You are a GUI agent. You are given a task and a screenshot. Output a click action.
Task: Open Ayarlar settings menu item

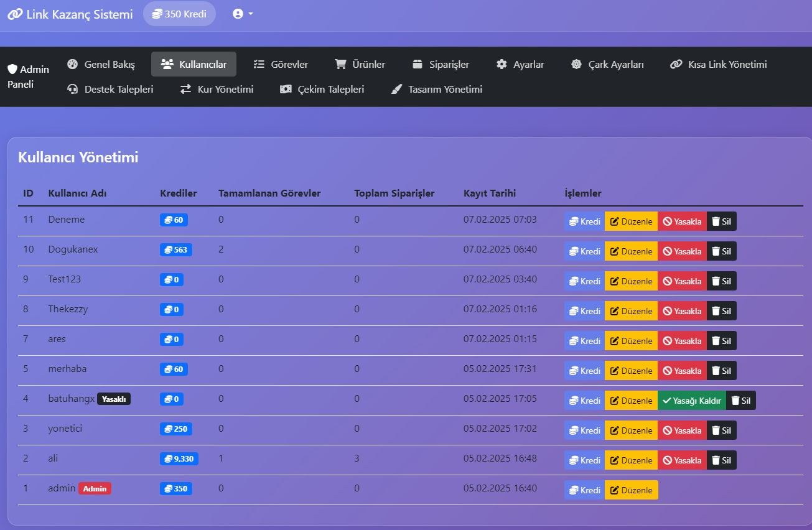520,64
